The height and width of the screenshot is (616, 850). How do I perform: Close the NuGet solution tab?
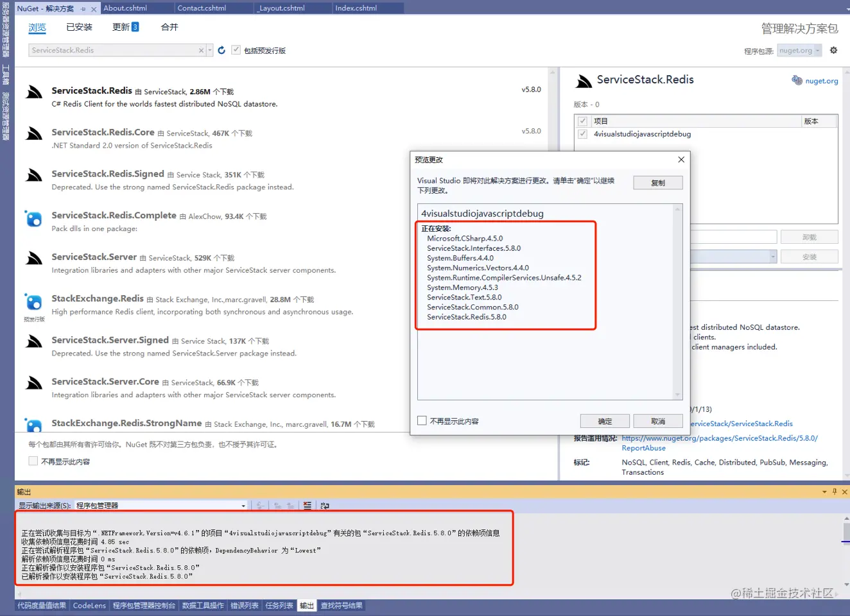pyautogui.click(x=94, y=9)
